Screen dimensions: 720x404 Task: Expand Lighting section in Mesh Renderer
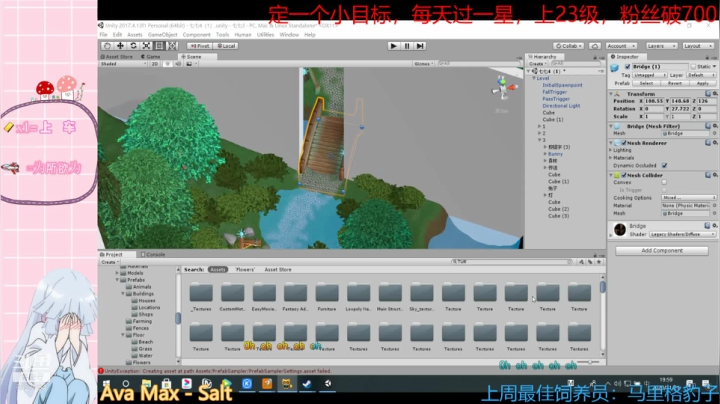point(611,150)
